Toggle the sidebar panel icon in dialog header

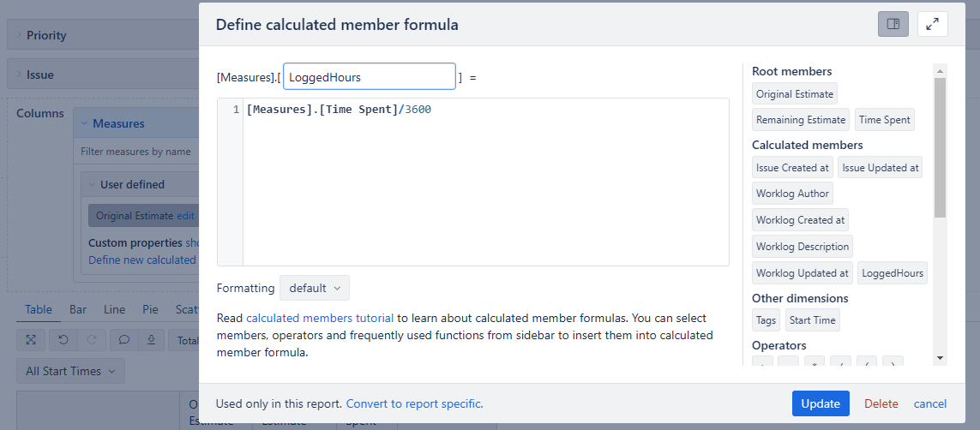[x=893, y=24]
